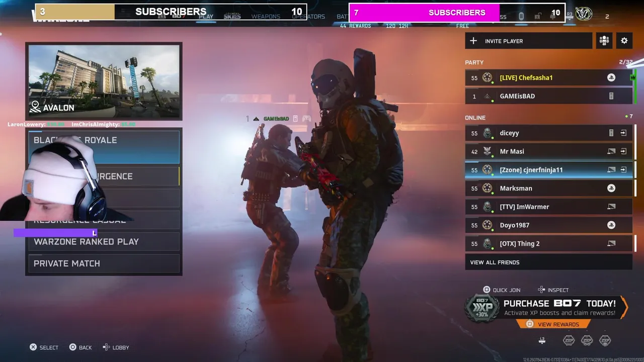Open the Operators tab
The image size is (644, 362).
coord(308,17)
